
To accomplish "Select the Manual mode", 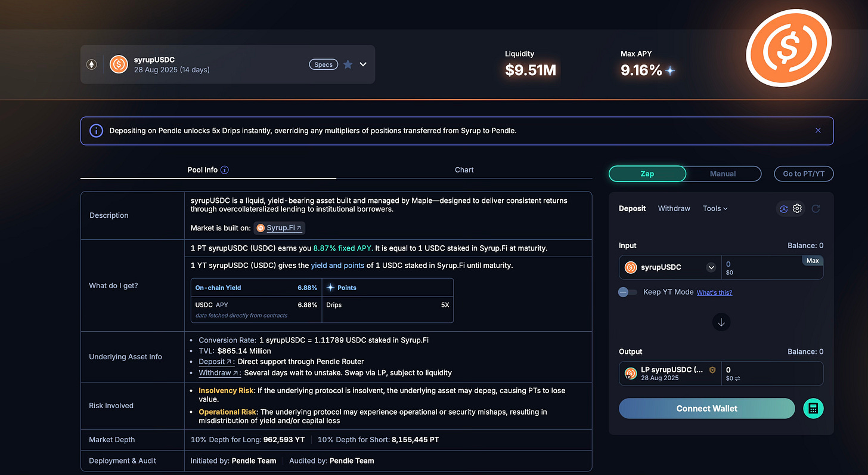I will pos(723,174).
